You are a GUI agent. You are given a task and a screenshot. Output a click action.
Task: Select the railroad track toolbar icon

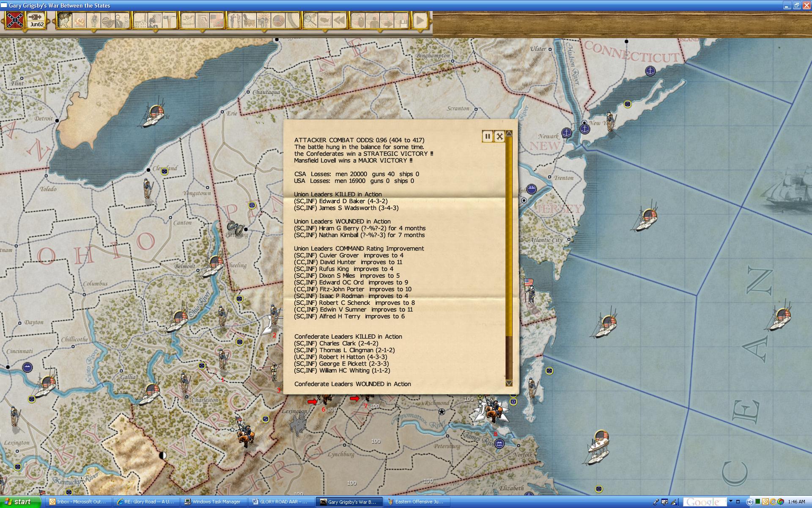[292, 20]
